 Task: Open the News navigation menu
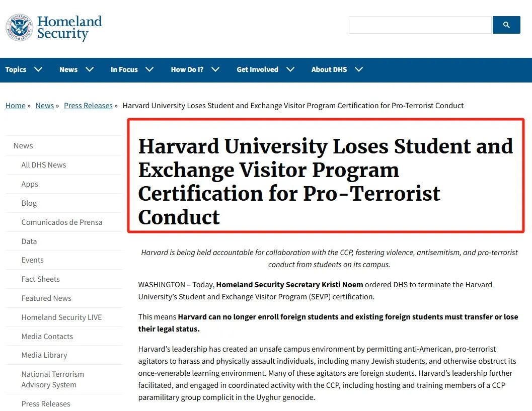click(68, 69)
